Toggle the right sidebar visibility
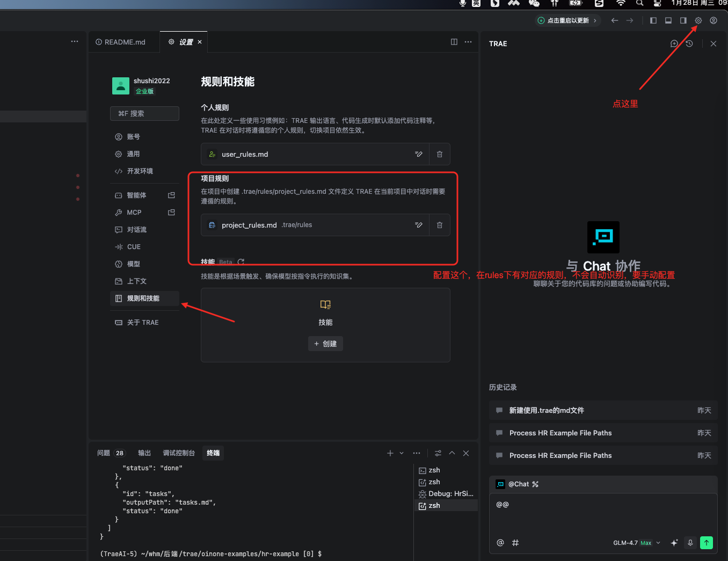 tap(683, 20)
